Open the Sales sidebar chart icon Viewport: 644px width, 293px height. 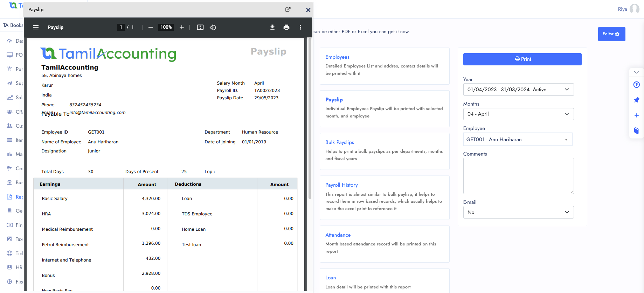tap(10, 98)
